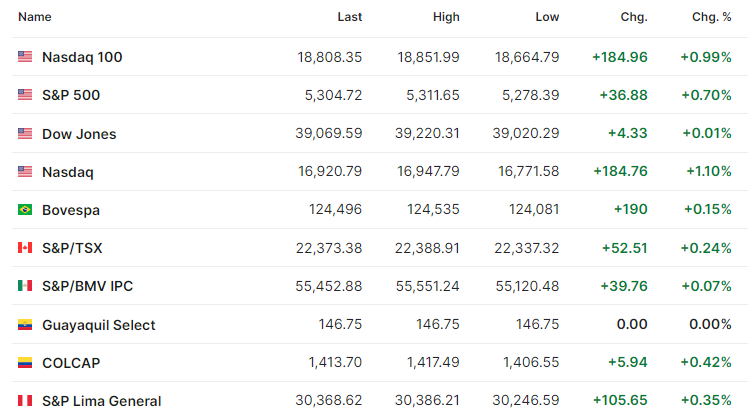The width and height of the screenshot is (748, 418).
Task: Sort table by the Name column header
Action: pos(35,17)
